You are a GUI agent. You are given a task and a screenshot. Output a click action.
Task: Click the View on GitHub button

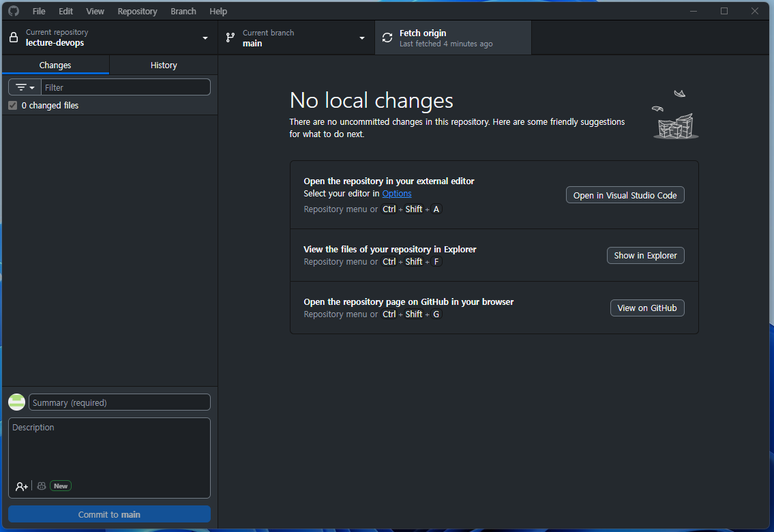pyautogui.click(x=646, y=308)
